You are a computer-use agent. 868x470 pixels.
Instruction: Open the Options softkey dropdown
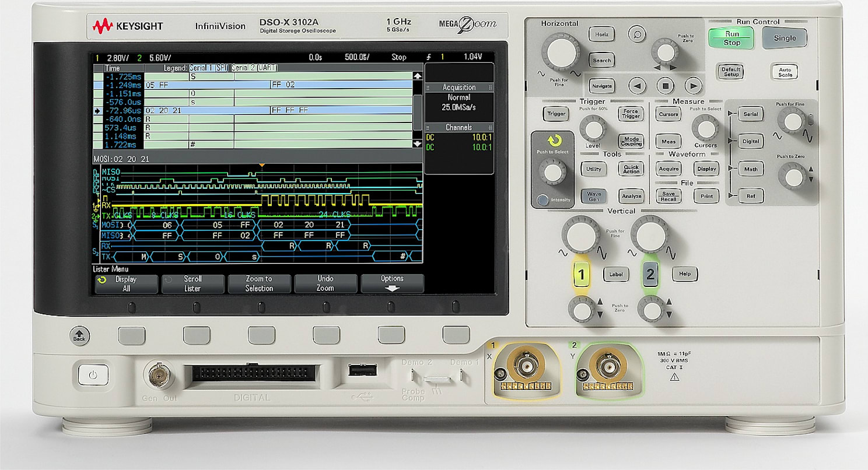[x=393, y=282]
